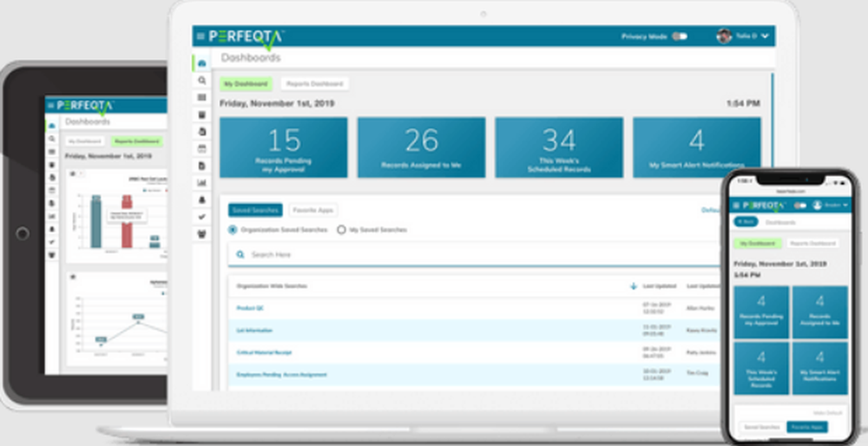The width and height of the screenshot is (868, 446).
Task: Click the search icon in tablet sidebar
Action: pos(52,139)
